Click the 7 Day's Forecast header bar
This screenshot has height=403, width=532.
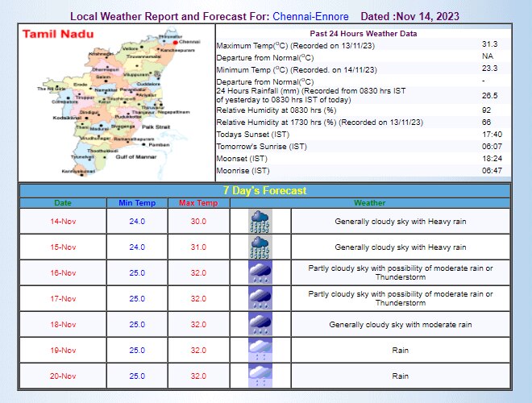265,191
